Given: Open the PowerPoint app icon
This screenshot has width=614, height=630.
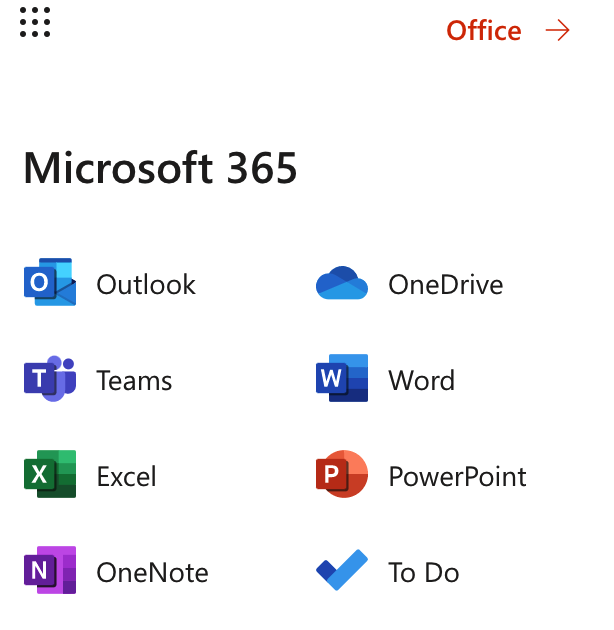Looking at the screenshot, I should point(342,474).
